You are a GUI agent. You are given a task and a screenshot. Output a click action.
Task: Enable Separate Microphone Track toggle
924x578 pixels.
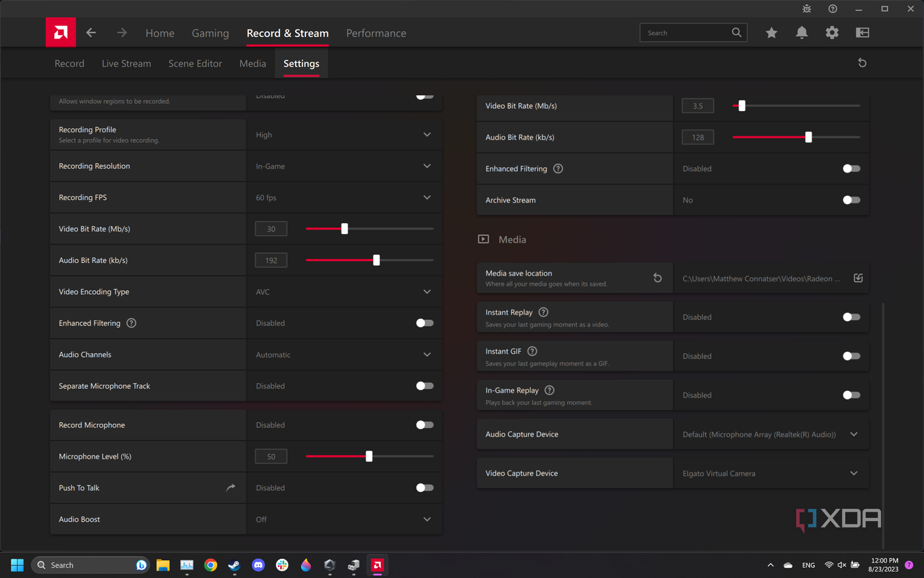point(424,386)
